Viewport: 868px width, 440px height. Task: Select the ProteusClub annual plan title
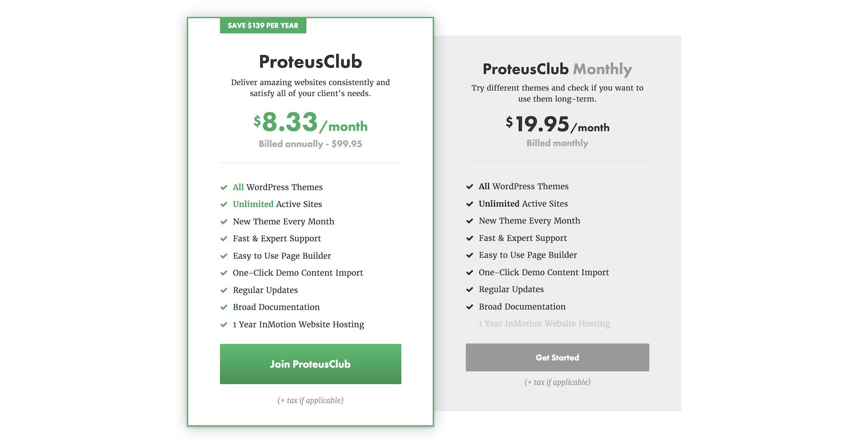point(311,62)
